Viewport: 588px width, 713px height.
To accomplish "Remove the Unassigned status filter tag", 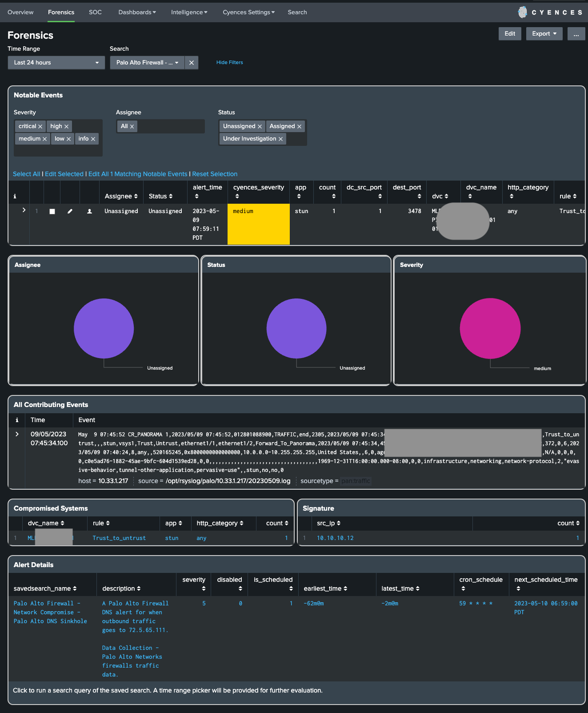I will (260, 127).
